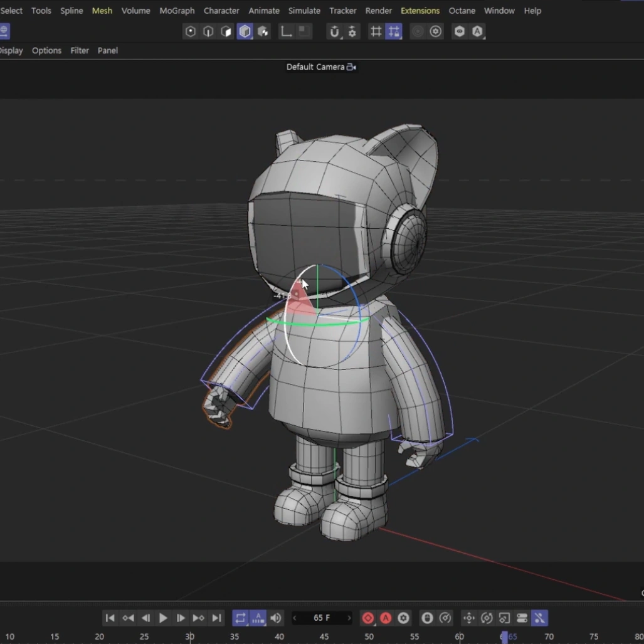Click the current frame field 65 F
Viewport: 644px width, 644px height.
tap(322, 618)
